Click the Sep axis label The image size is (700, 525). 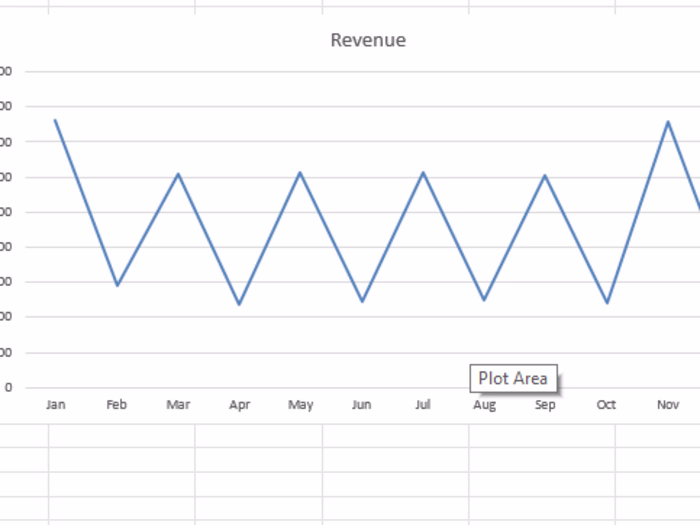click(x=545, y=405)
